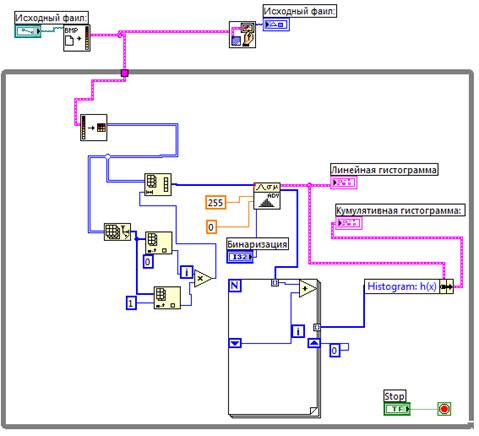This screenshot has width=479, height=436.
Task: Click the Bundle By Name node Histogram: h(x)
Action: tap(409, 286)
